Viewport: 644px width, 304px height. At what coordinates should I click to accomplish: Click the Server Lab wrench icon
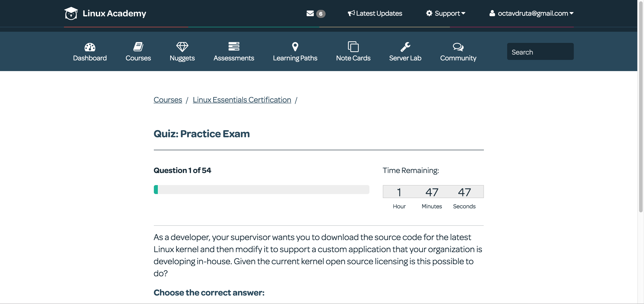pos(405,47)
